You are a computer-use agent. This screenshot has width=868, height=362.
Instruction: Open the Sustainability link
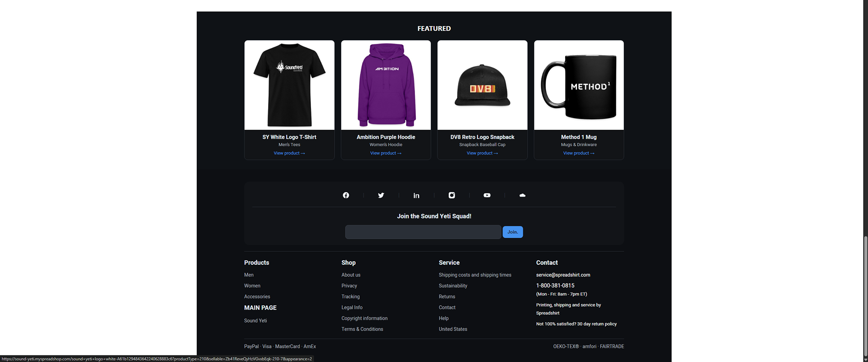[453, 286]
